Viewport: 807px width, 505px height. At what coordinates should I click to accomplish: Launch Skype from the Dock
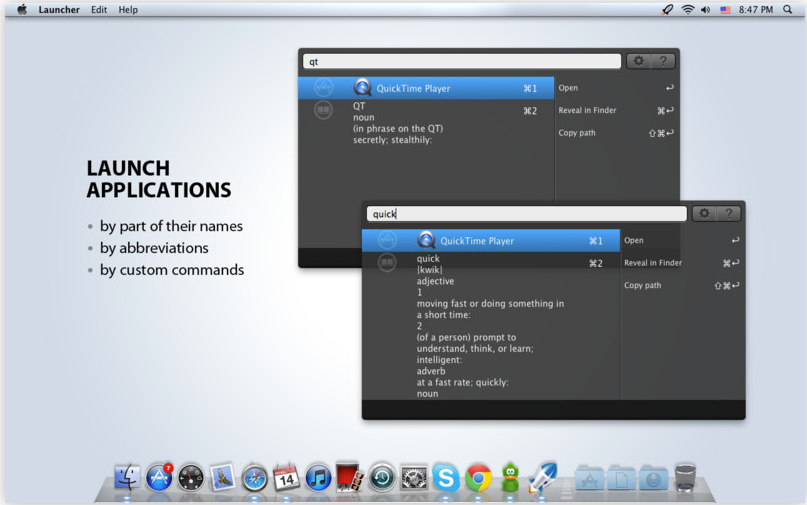tap(446, 478)
